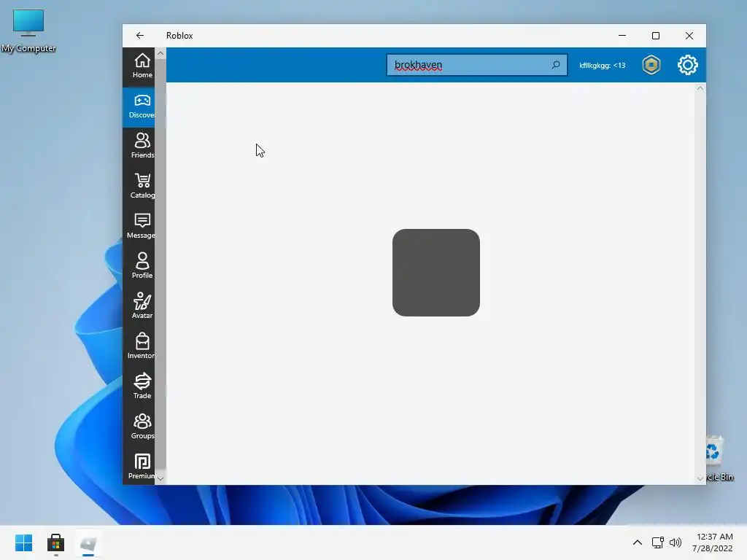Viewport: 747px width, 560px height.
Task: Select My Computer desktop icon
Action: pos(28,31)
